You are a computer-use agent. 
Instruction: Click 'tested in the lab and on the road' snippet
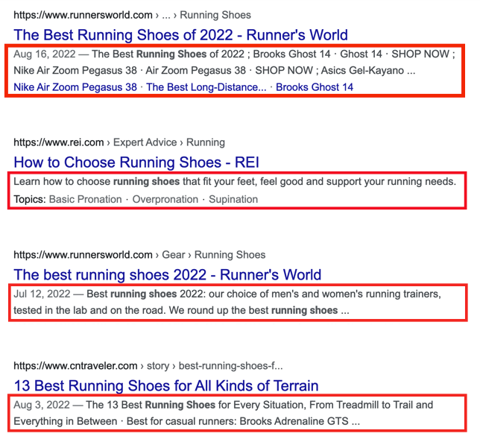click(90, 310)
